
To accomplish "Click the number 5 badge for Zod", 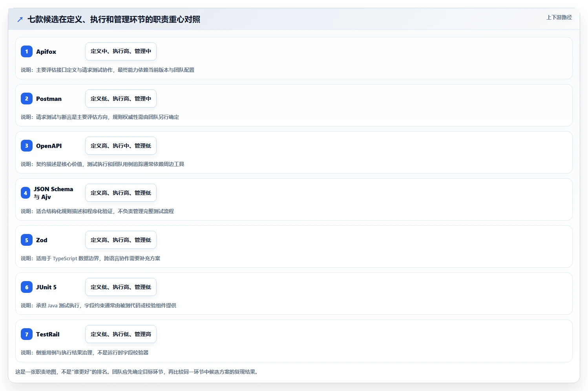I will pyautogui.click(x=27, y=240).
